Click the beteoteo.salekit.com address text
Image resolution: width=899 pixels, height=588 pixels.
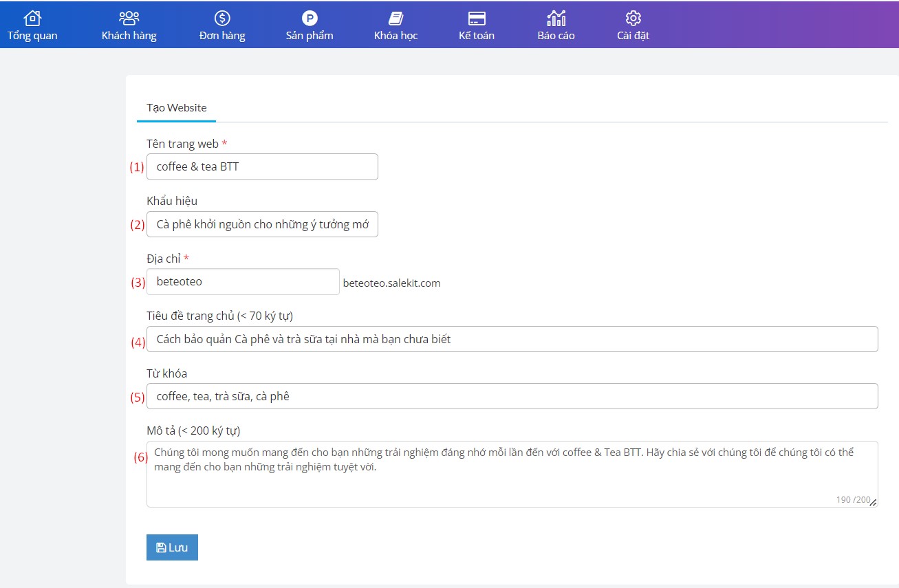pyautogui.click(x=391, y=283)
